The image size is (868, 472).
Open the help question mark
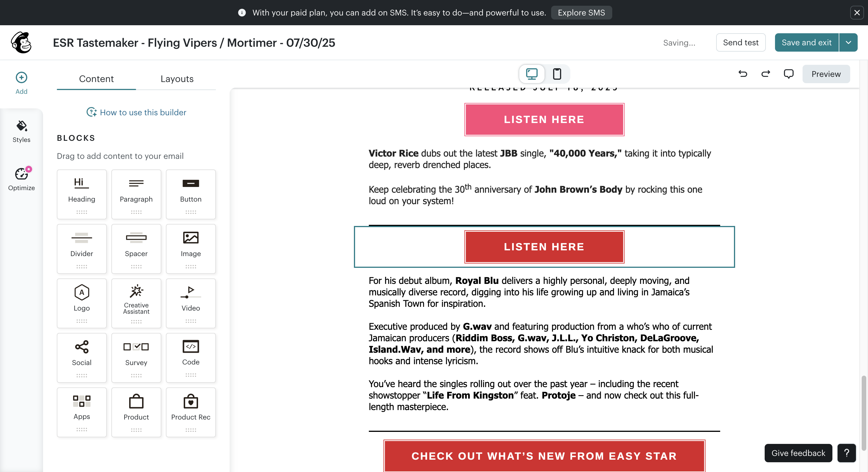click(x=846, y=453)
